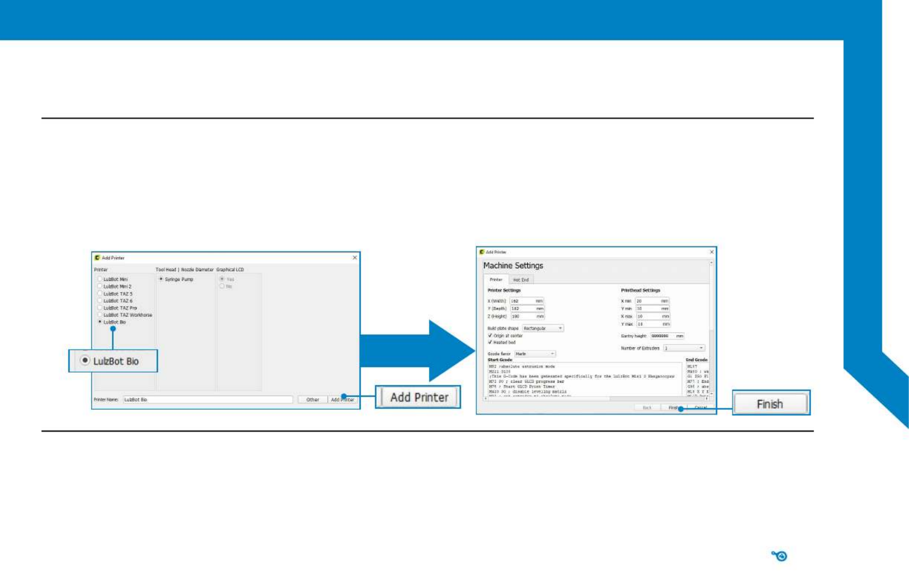This screenshot has height=588, width=909.
Task: Click the Printer Name input field
Action: click(208, 399)
